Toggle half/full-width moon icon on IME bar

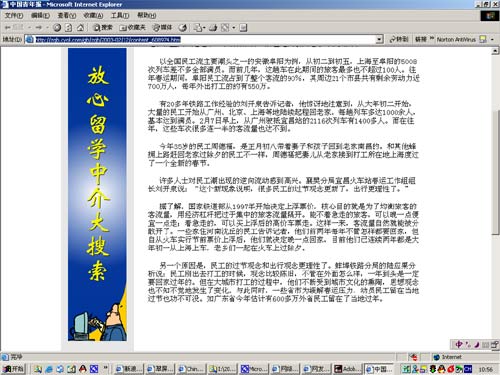point(477,344)
